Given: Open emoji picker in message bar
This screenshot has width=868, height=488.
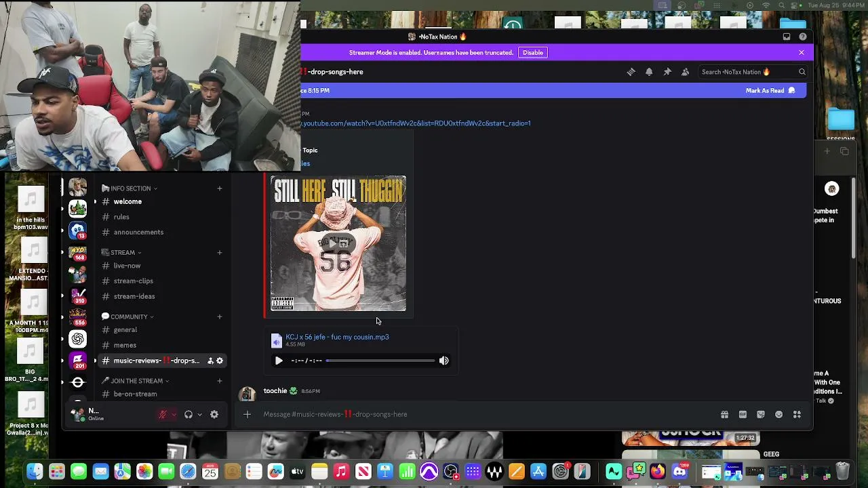Looking at the screenshot, I should (778, 414).
